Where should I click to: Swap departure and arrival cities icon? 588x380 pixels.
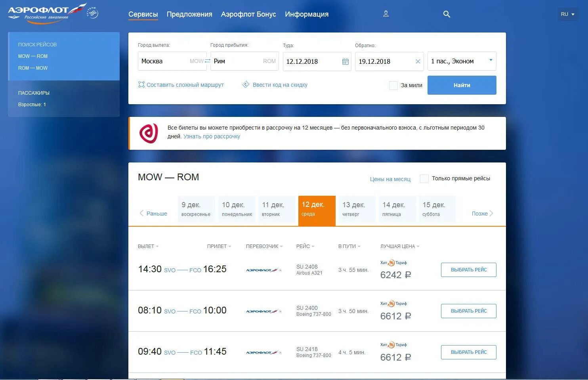208,61
